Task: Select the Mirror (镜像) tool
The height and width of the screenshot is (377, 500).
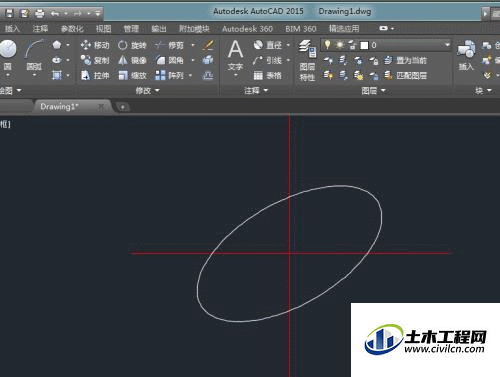Action: pyautogui.click(x=132, y=60)
